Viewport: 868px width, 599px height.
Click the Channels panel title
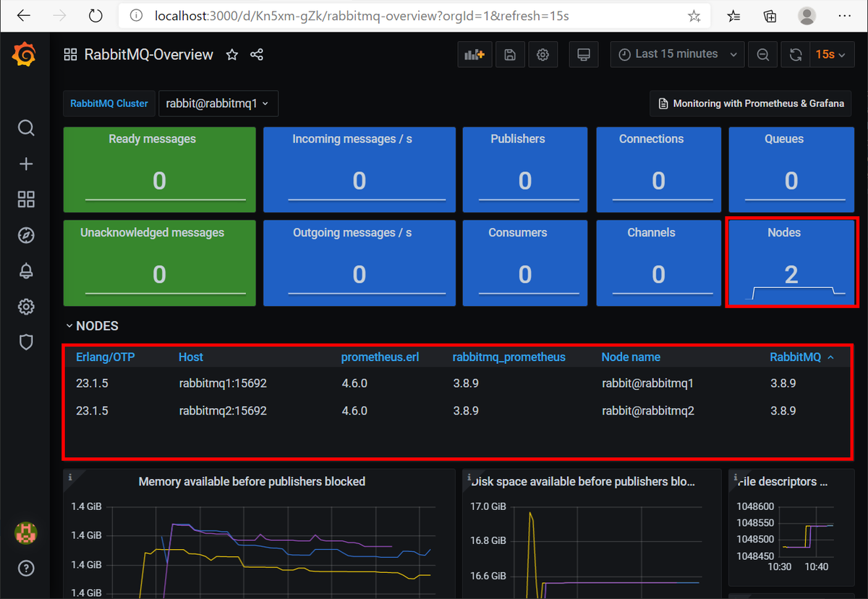click(x=652, y=233)
